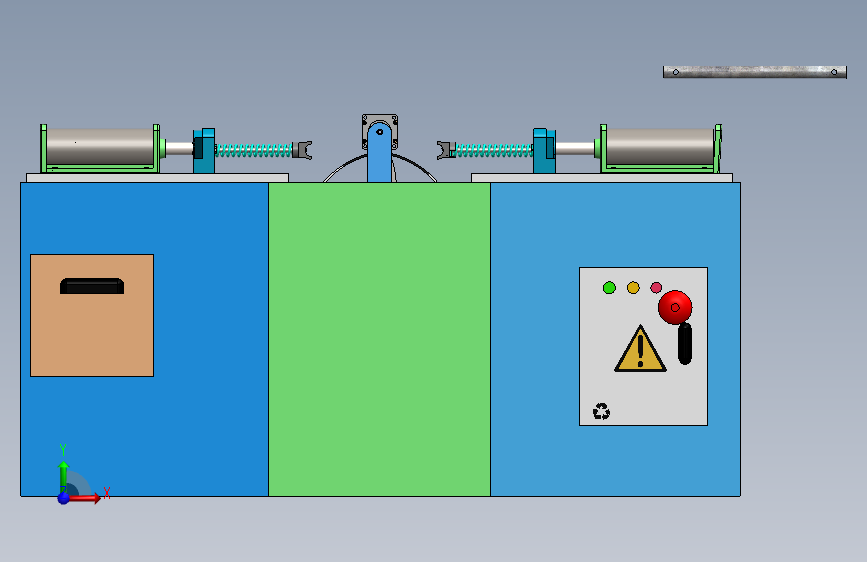This screenshot has height=562, width=867.
Task: Click the recycle symbol on control panel
Action: (x=601, y=411)
